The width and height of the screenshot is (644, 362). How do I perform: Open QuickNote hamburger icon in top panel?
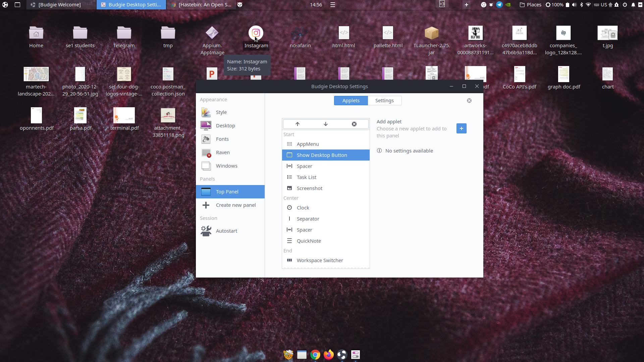[333, 5]
